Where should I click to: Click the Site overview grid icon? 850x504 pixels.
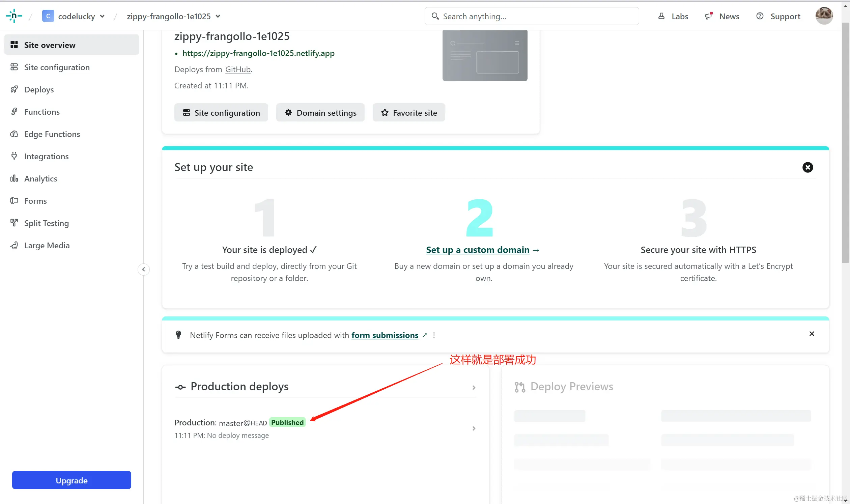[x=14, y=45]
